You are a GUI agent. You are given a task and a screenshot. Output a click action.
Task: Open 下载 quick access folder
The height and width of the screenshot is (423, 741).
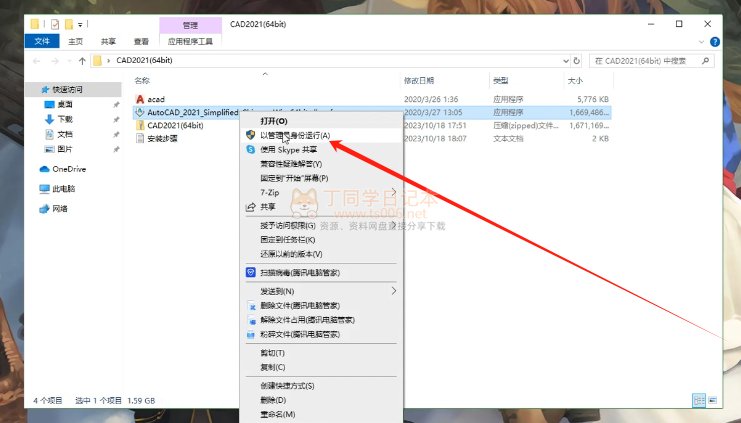click(x=58, y=119)
